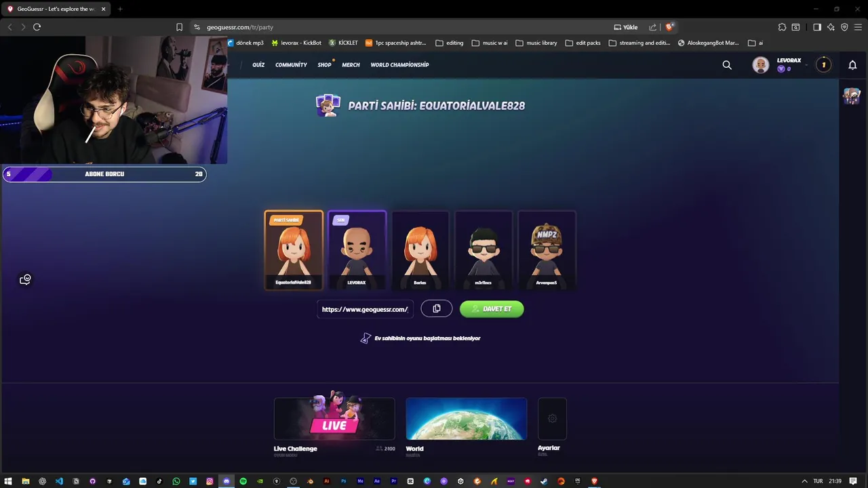Click the party invite link field
This screenshot has width=868, height=488.
click(x=365, y=309)
